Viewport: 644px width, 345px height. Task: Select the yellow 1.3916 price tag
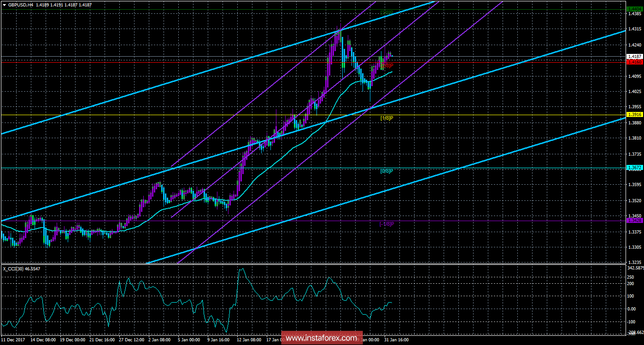[x=633, y=113]
